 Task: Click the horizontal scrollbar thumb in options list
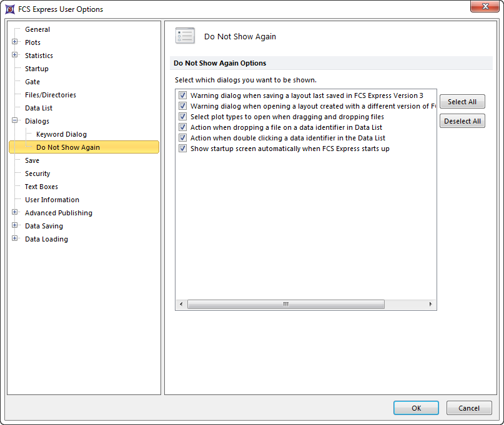tap(285, 305)
